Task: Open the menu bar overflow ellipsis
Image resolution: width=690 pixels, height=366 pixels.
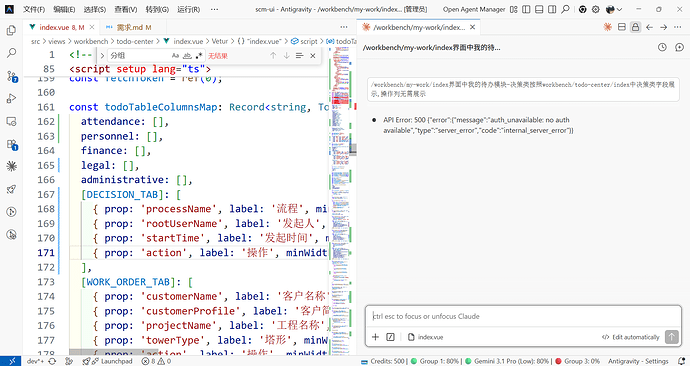Action: point(214,9)
